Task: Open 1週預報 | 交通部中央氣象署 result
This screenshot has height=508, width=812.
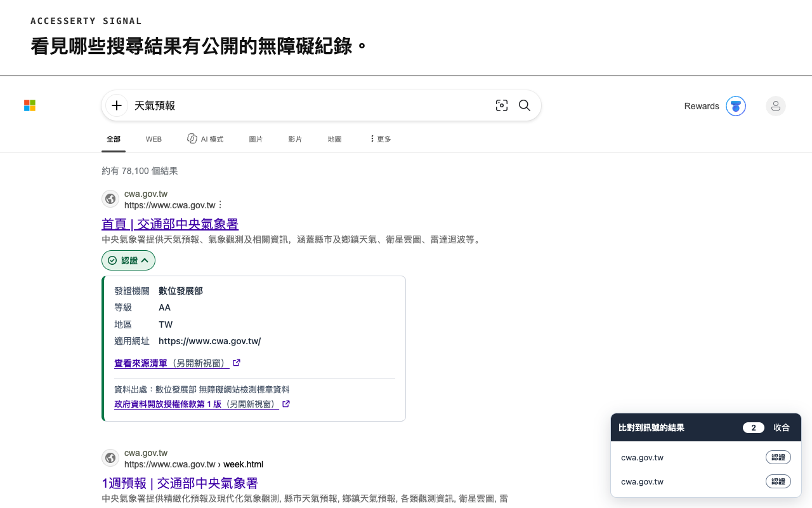Action: (x=180, y=483)
